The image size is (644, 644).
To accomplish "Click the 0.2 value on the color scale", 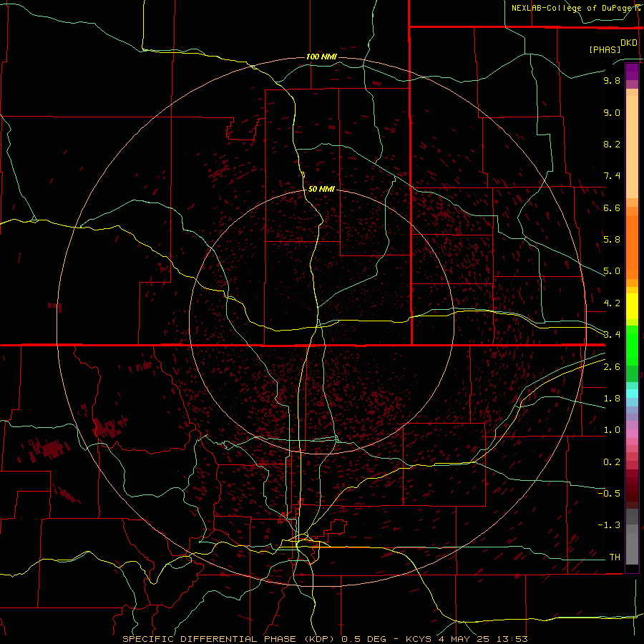I will coord(612,462).
